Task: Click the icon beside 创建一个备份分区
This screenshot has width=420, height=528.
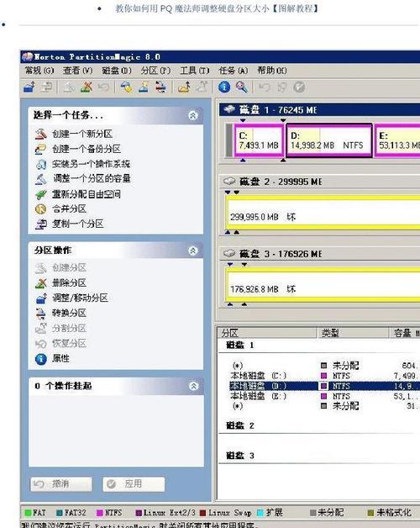Action: click(41, 149)
